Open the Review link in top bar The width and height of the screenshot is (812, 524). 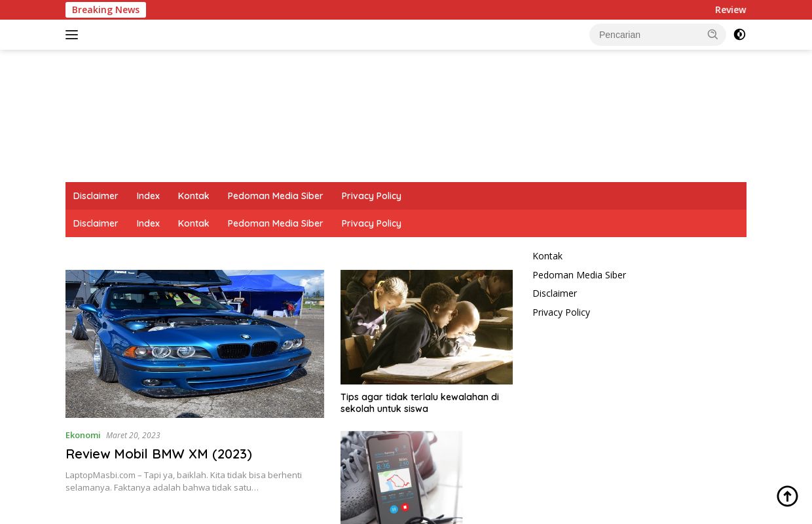(x=730, y=10)
